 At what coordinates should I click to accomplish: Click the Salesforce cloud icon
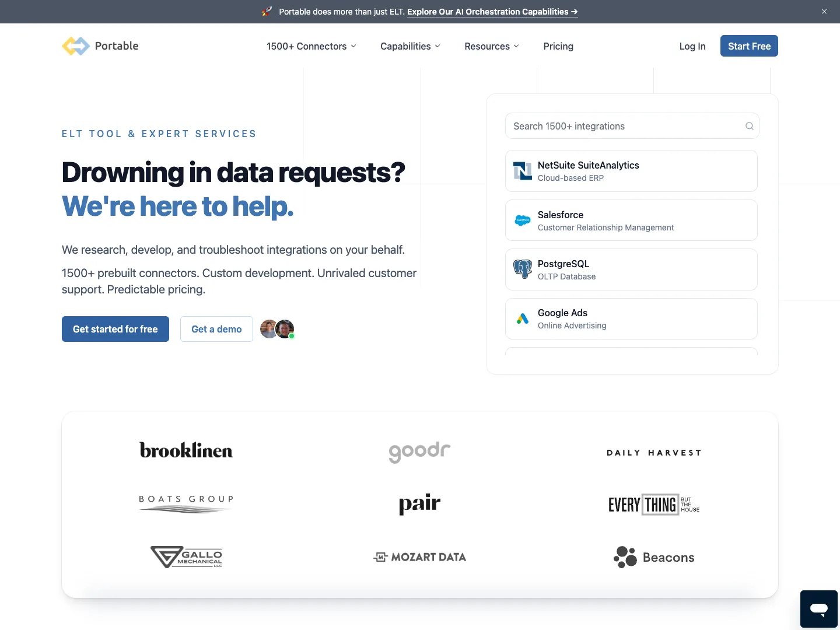point(523,220)
